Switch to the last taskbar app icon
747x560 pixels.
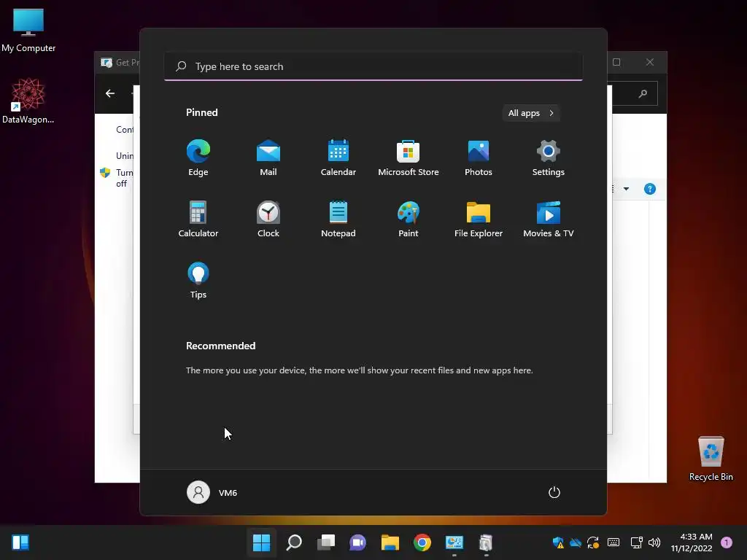pyautogui.click(x=486, y=542)
